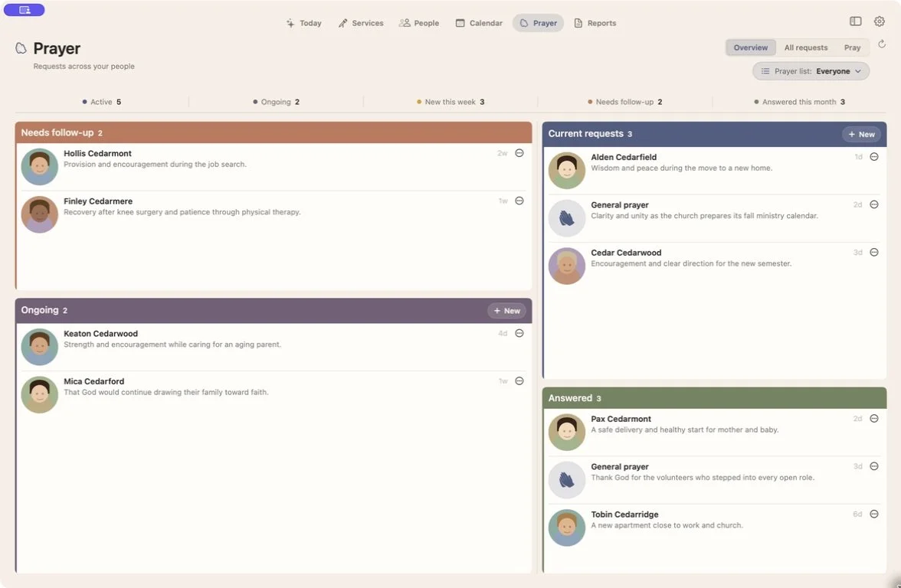The height and width of the screenshot is (588, 901).
Task: Click Needs follow-up section header
Action: 274,132
